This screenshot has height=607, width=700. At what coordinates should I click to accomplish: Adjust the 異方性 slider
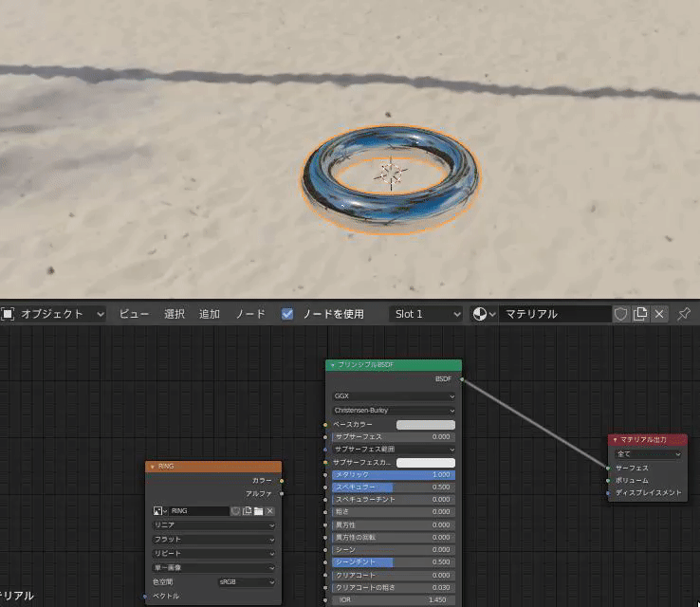click(x=394, y=525)
